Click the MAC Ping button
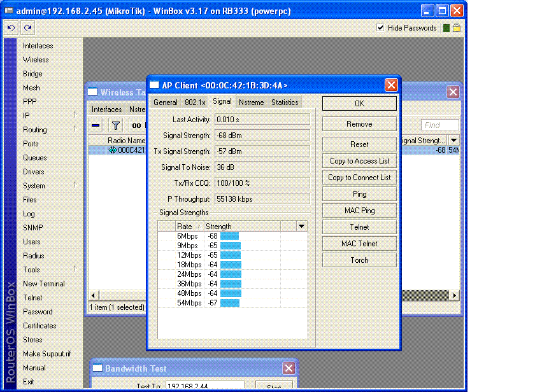Screen dimensions: 535x392 (x=359, y=211)
